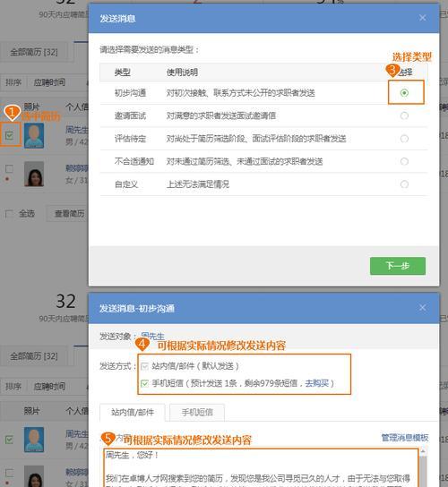Toggle the 手机短信 send method checkbox
The height and width of the screenshot is (487, 448).
[x=144, y=383]
